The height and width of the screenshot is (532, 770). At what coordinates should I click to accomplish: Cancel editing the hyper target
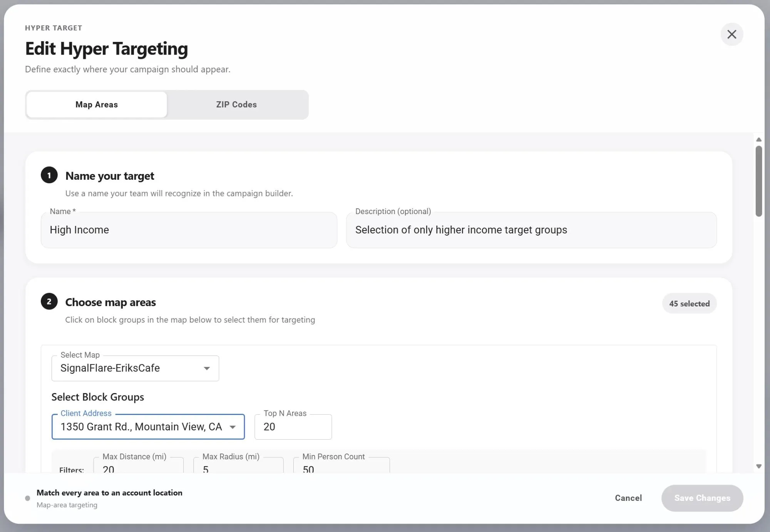click(x=628, y=498)
